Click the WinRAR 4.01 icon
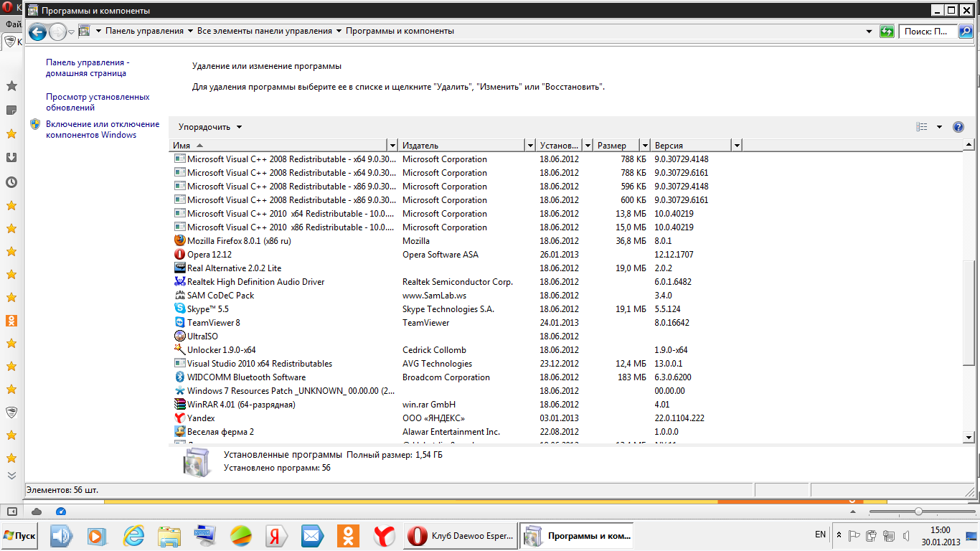 click(180, 405)
